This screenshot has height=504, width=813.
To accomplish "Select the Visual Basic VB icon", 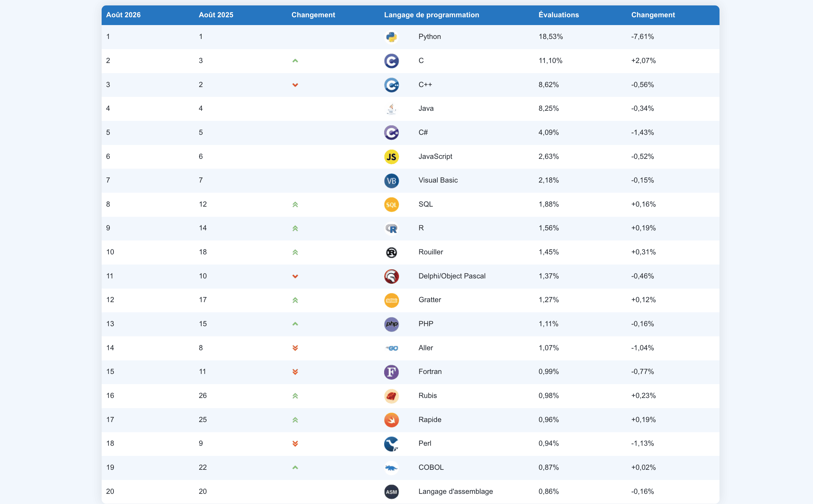I will 391,181.
